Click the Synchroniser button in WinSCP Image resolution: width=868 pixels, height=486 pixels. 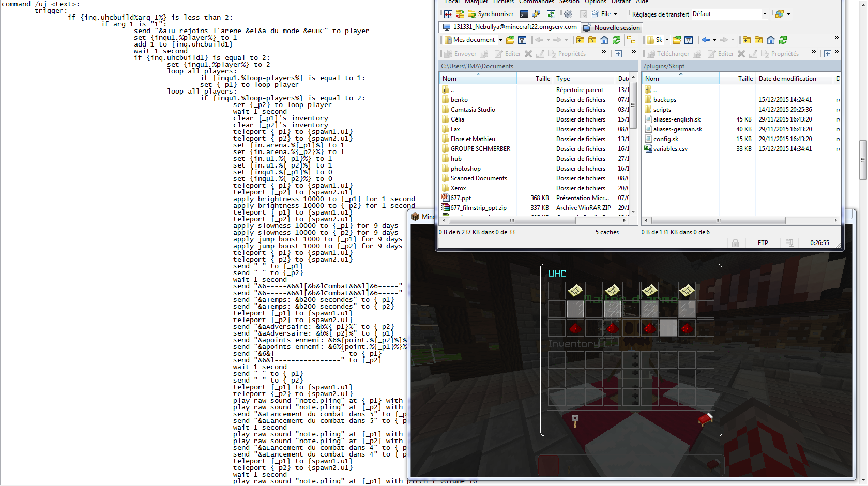(x=491, y=14)
